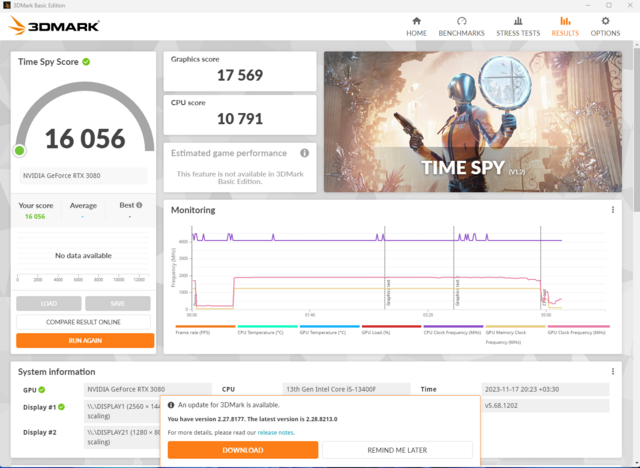Click info icon next to Best score

139,205
